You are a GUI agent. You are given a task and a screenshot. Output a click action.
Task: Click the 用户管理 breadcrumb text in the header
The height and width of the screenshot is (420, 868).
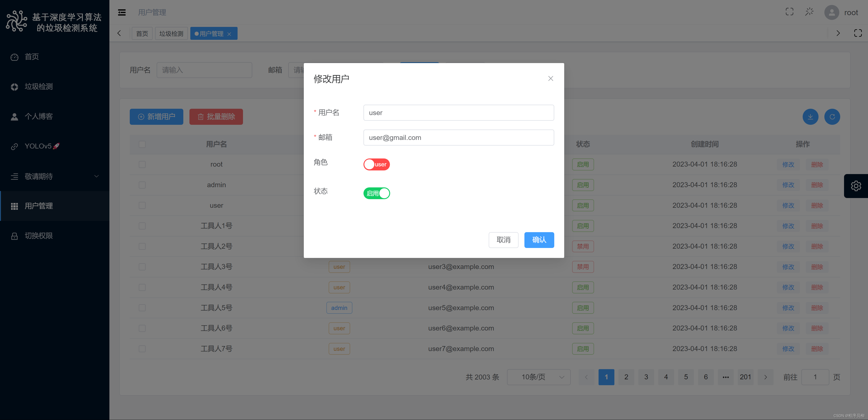(x=152, y=12)
